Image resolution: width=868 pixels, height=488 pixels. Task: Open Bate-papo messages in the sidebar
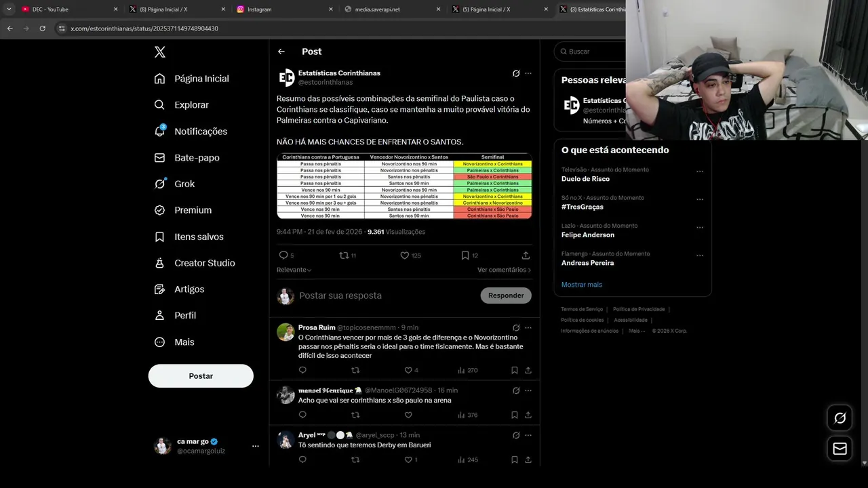187,157
